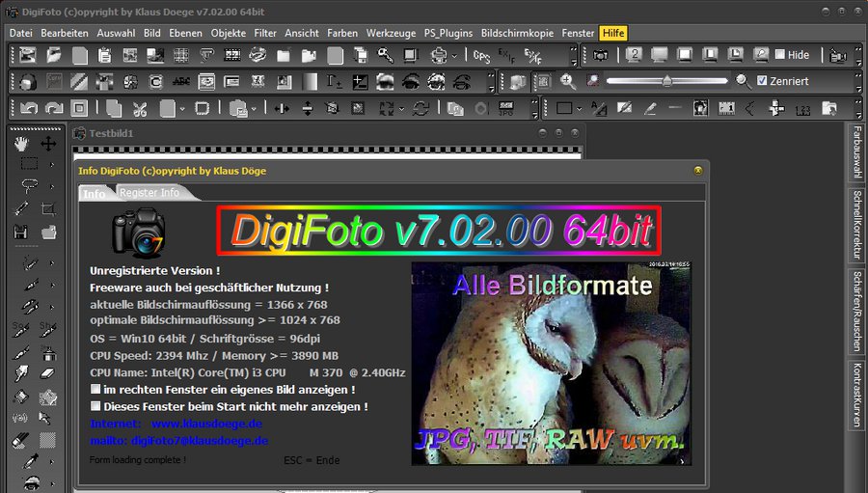Open the KontrastKurven side panel
Image resolution: width=868 pixels, height=493 pixels.
point(856,395)
